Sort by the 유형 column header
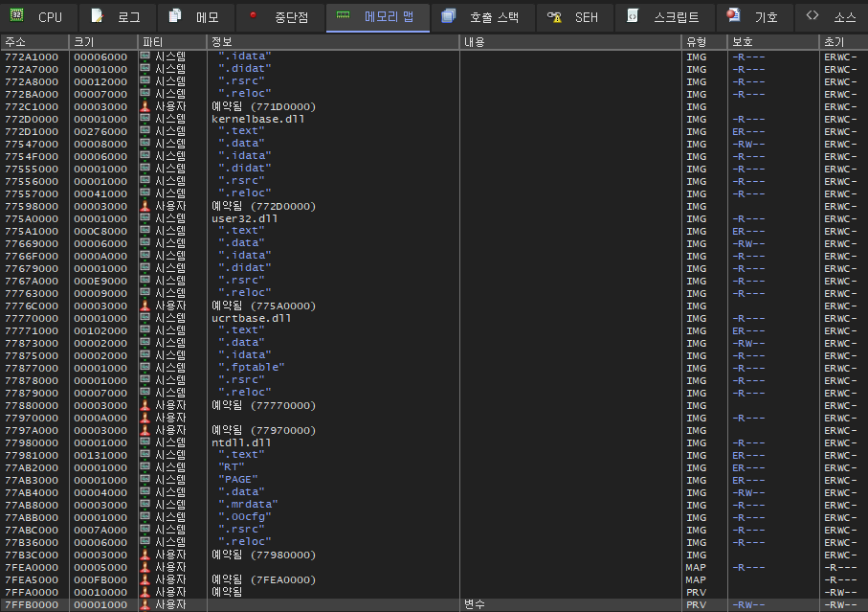Viewport: 868px width, 612px height. [x=704, y=42]
